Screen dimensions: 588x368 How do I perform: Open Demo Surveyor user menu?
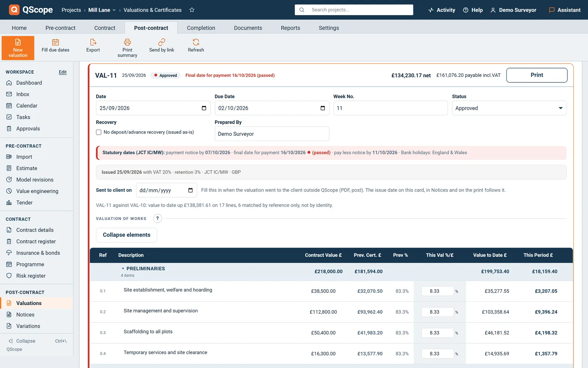point(513,10)
